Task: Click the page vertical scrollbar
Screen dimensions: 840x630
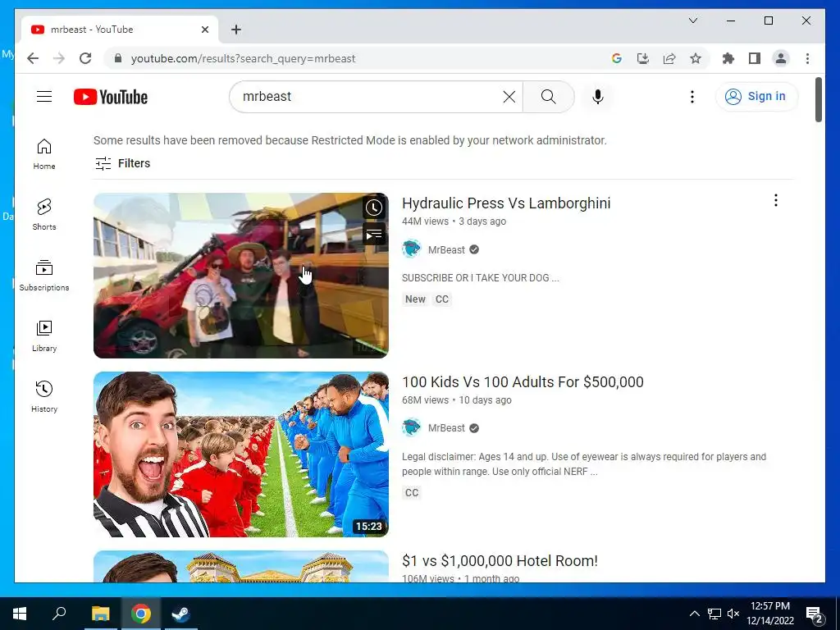Action: [819, 99]
